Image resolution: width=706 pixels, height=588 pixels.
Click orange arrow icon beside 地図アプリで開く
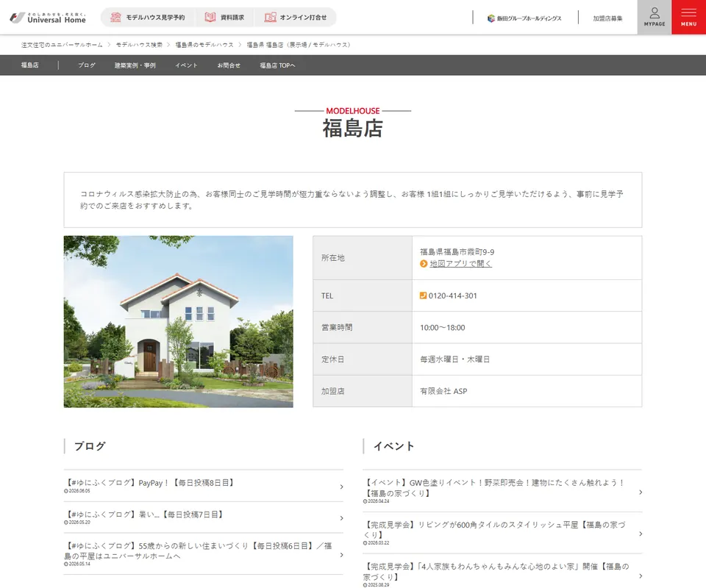click(424, 264)
